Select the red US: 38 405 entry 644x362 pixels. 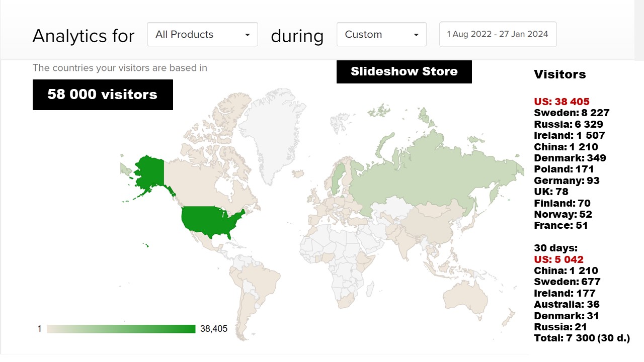561,102
